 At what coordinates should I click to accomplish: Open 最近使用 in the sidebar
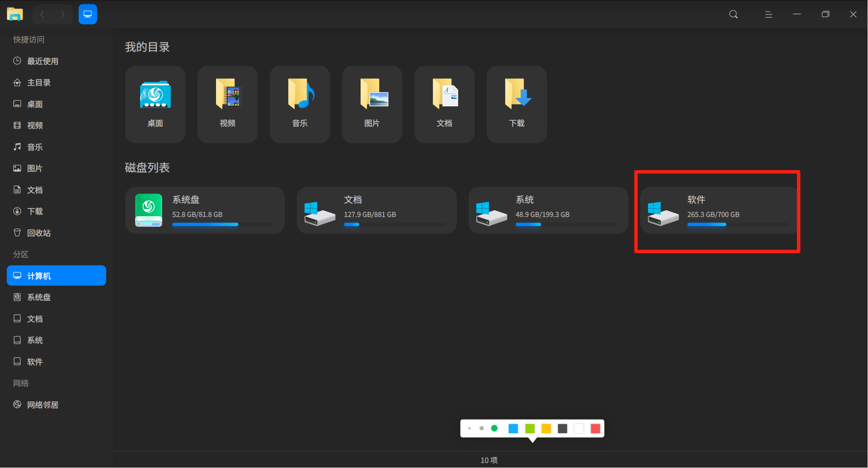point(56,61)
